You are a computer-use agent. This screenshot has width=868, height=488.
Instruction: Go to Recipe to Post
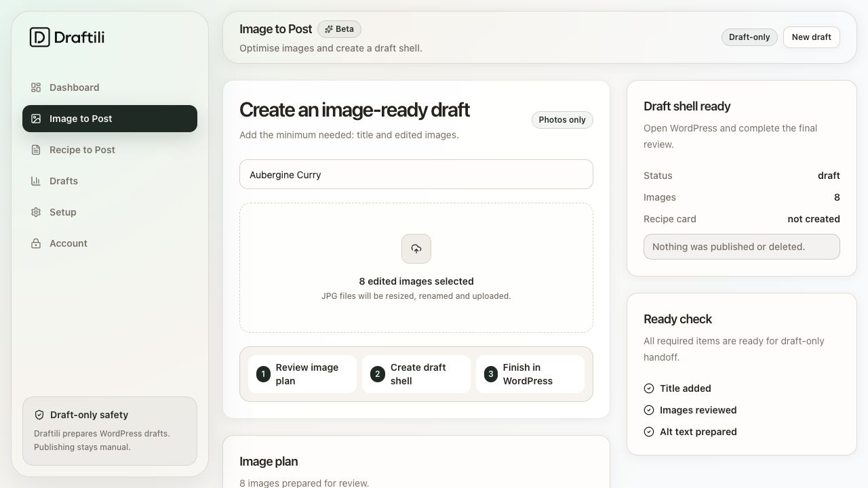(110, 150)
